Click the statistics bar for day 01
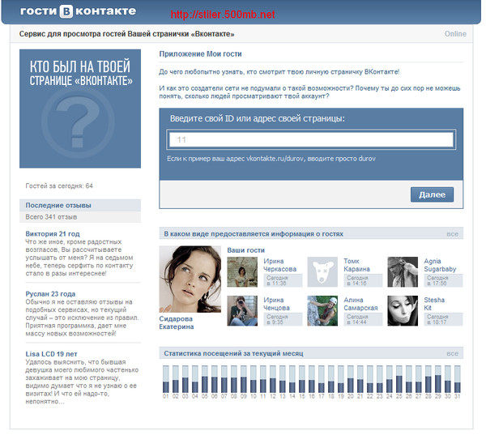Image resolution: width=486 pixels, height=448 pixels. coord(166,379)
